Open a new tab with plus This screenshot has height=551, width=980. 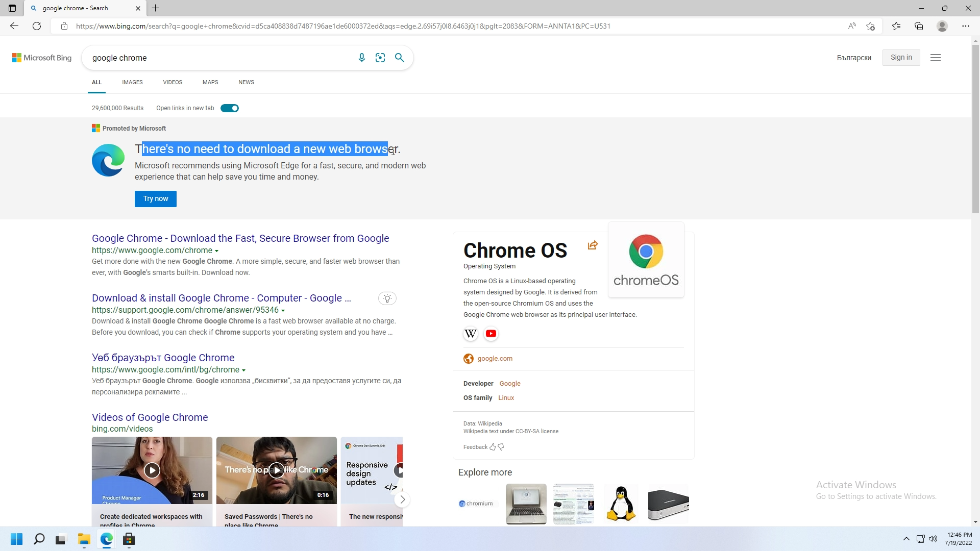pos(156,8)
